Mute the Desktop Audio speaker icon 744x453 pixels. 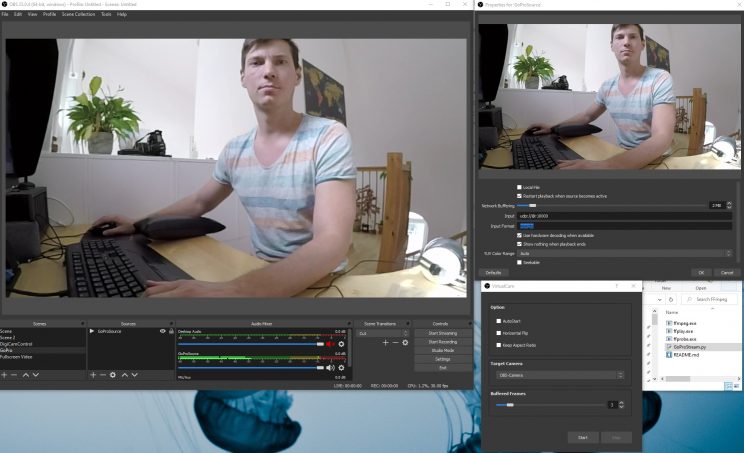click(x=329, y=344)
